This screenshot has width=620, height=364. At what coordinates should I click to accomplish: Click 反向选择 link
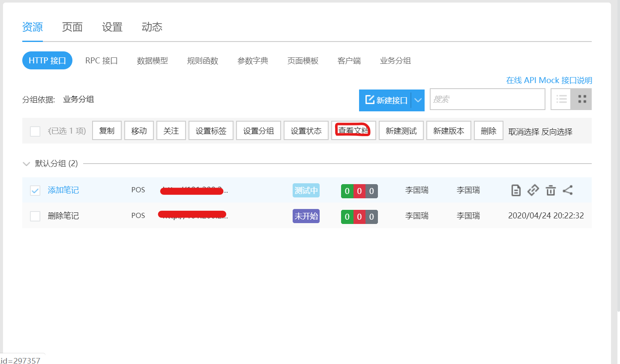(x=557, y=131)
